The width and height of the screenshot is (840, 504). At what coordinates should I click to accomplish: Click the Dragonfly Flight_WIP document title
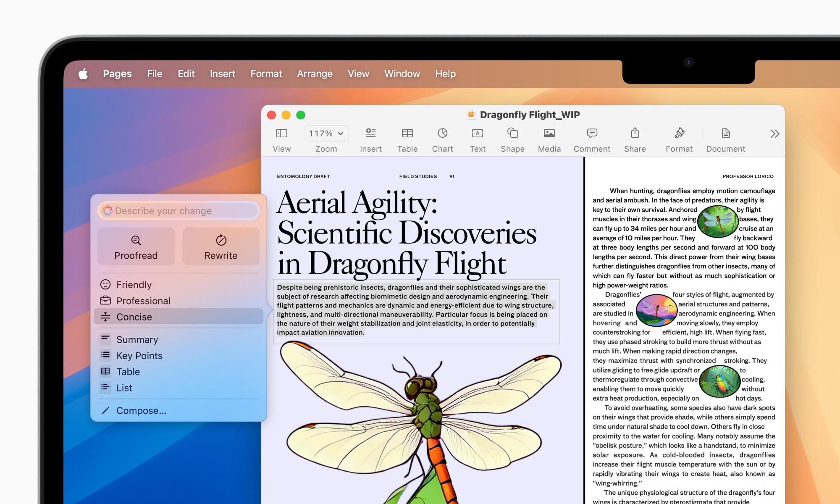tap(530, 115)
